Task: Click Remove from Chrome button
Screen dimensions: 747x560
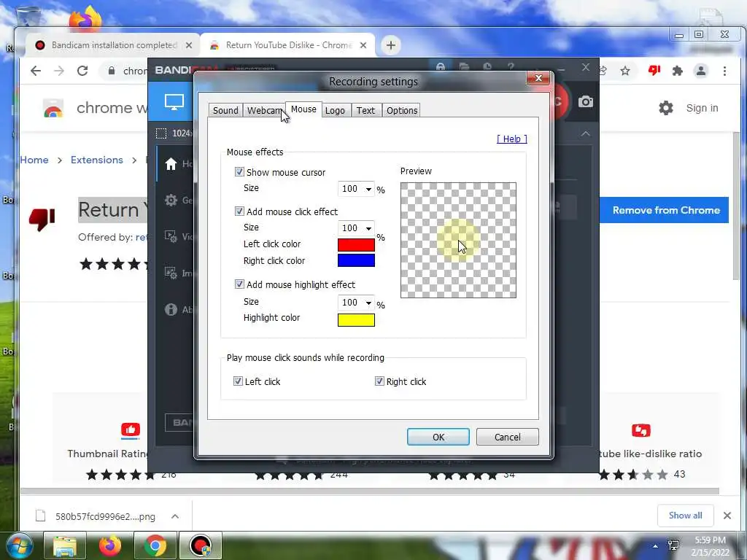Action: tap(665, 210)
